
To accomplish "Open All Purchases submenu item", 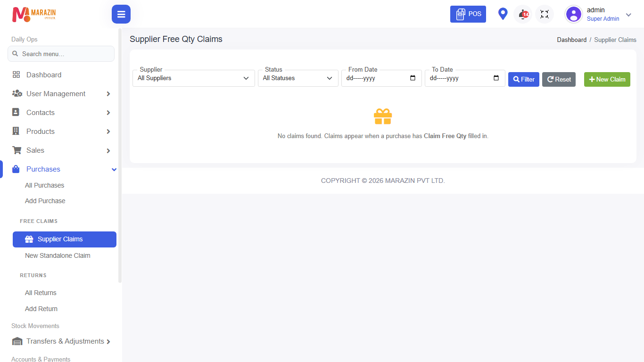I will click(44, 185).
